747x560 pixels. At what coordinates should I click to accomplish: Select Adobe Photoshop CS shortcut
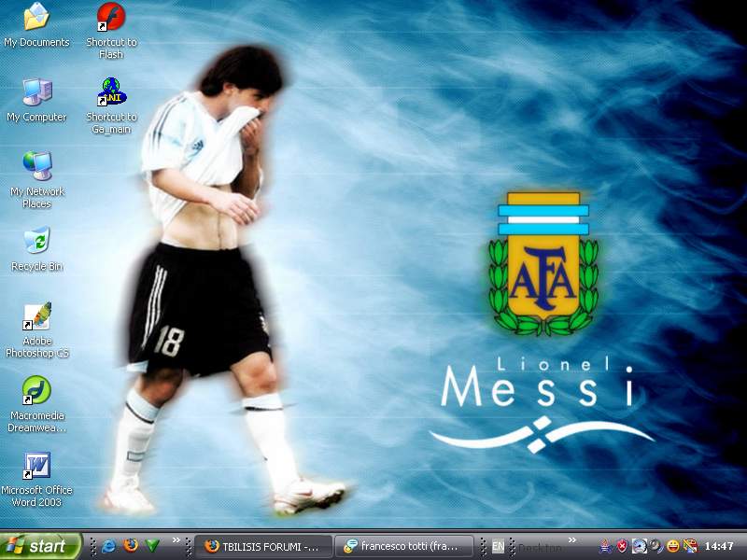click(36, 330)
